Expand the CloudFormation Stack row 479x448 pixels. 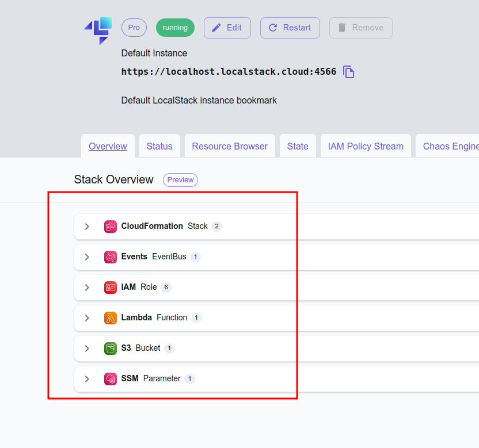click(x=87, y=227)
